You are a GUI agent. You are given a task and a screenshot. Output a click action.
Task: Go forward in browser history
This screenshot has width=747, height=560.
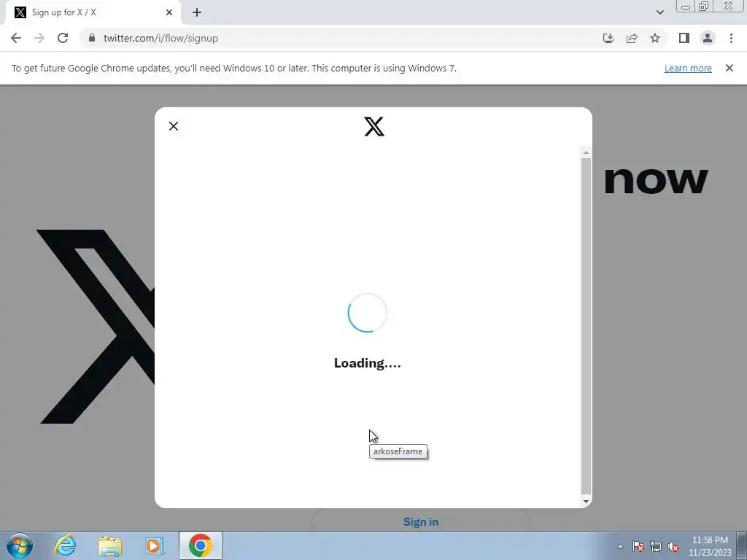click(x=39, y=38)
